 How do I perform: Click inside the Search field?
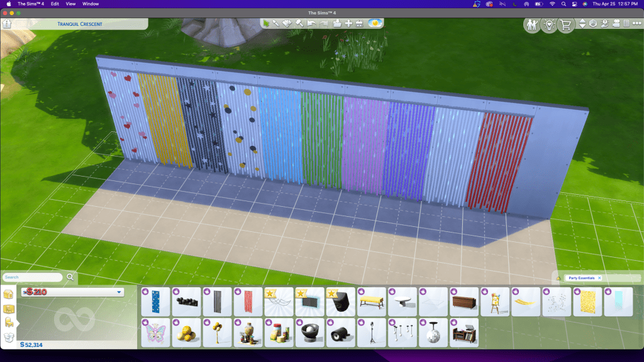pos(33,277)
